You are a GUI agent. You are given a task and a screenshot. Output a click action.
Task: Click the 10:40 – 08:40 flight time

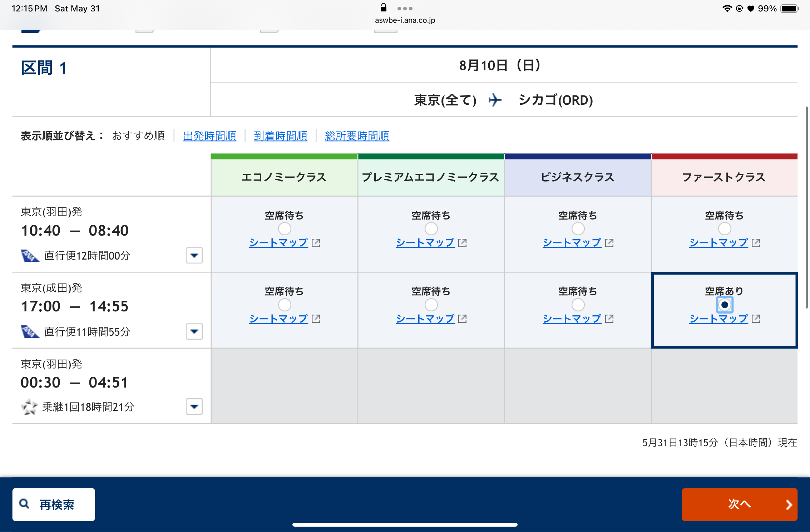coord(75,231)
